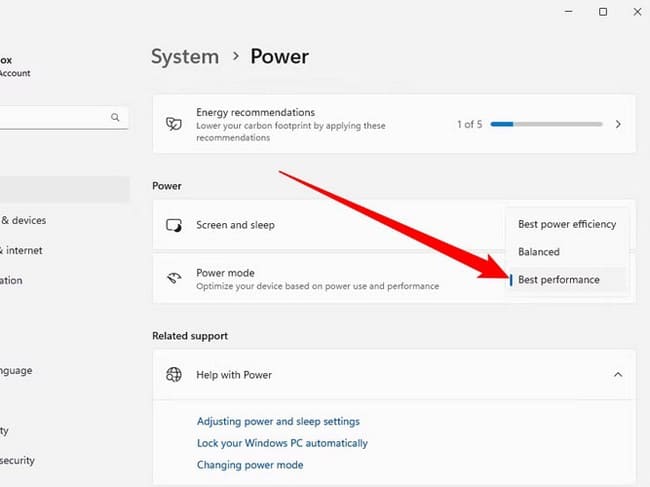The image size is (650, 487).
Task: Open Privacy & security in the sidebar
Action: tap(18, 460)
